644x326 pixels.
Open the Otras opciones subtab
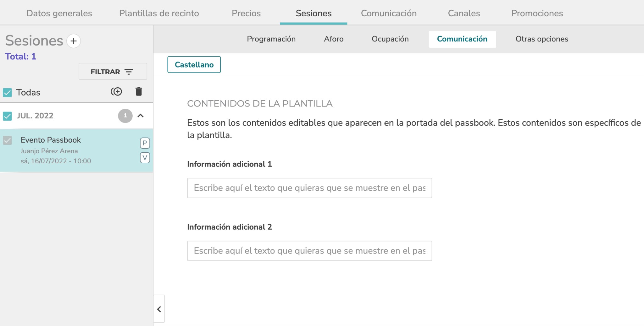542,39
